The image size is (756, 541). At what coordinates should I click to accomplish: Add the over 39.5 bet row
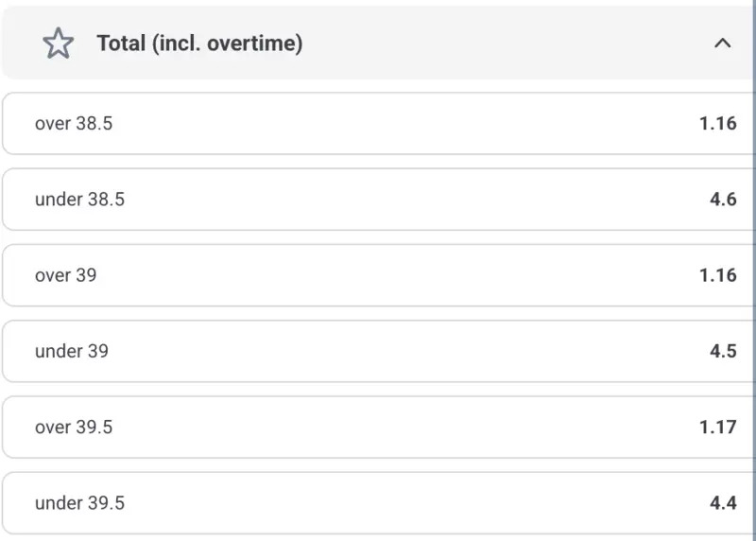[x=378, y=427]
